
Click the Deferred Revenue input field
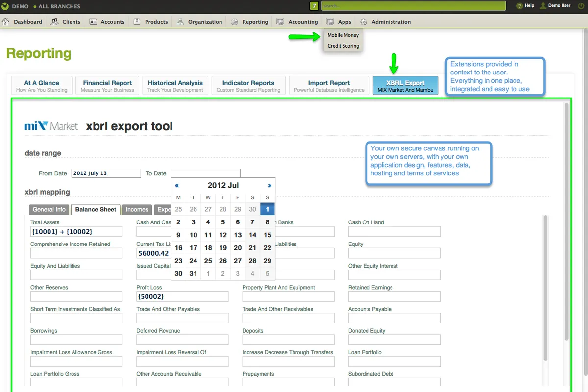pos(182,340)
